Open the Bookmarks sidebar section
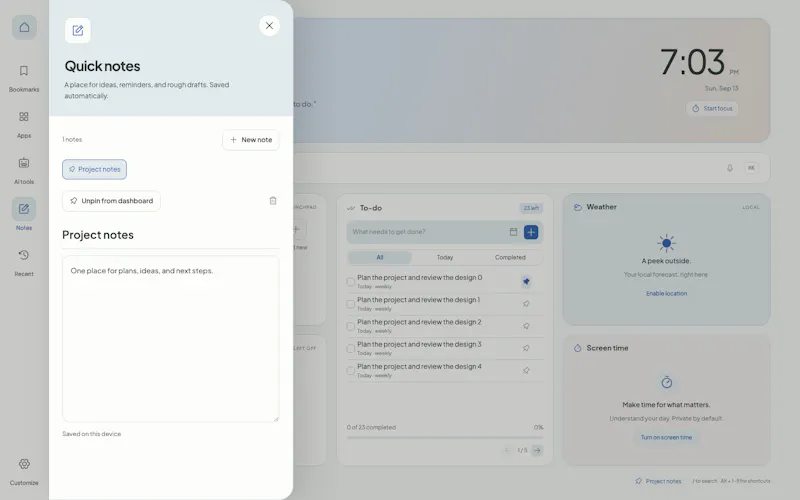The width and height of the screenshot is (800, 500). click(24, 78)
